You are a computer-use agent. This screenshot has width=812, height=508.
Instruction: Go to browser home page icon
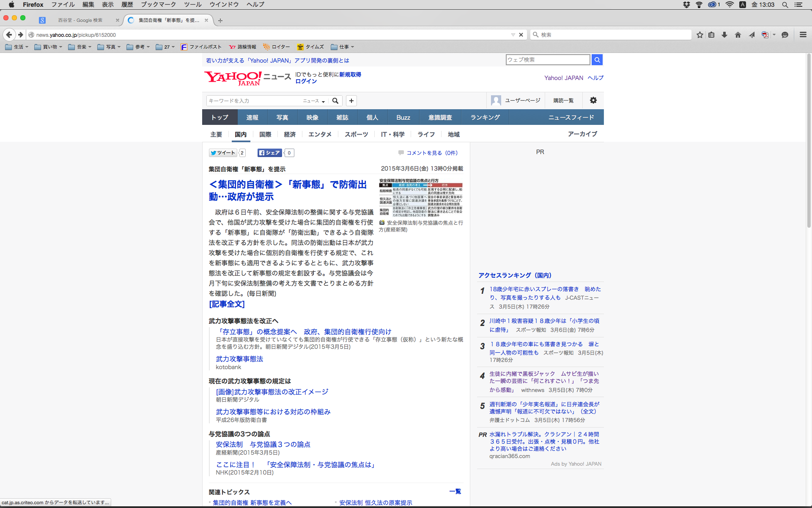click(738, 35)
